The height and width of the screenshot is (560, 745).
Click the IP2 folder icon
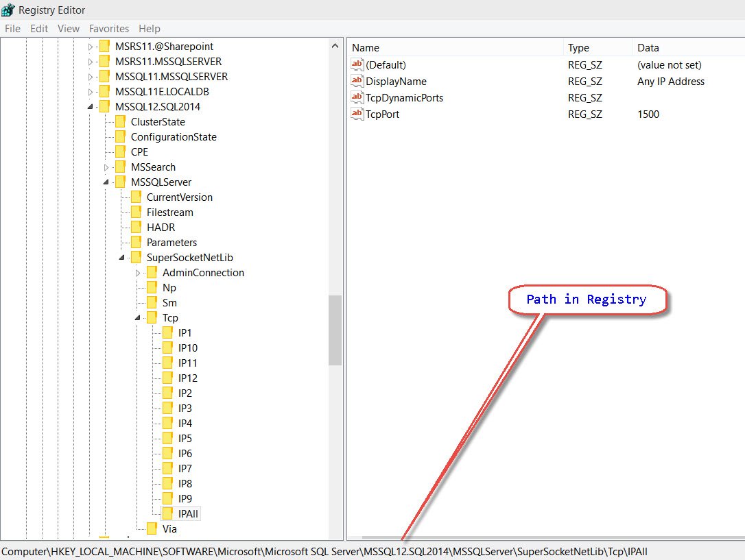[167, 393]
